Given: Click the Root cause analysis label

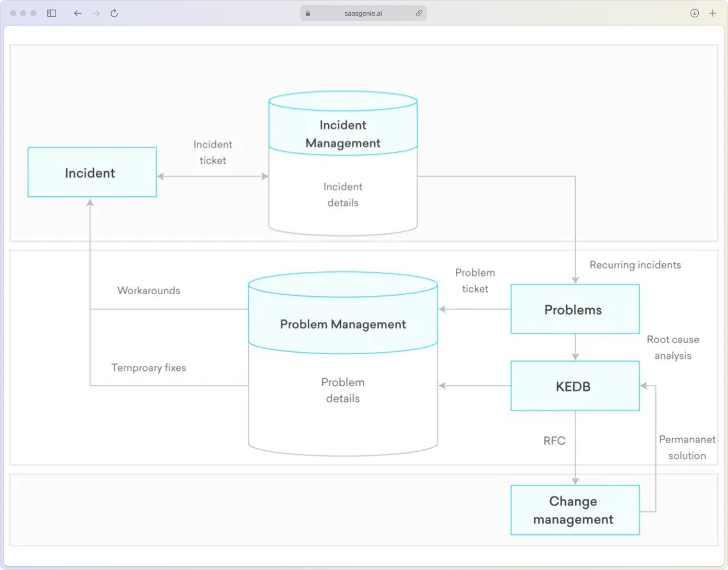Looking at the screenshot, I should pos(672,347).
